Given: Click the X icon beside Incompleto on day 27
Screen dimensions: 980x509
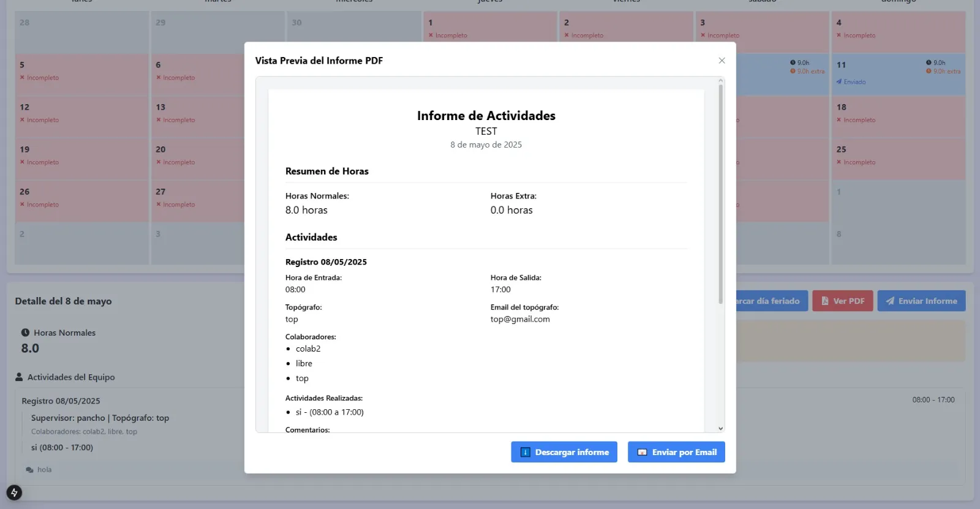Looking at the screenshot, I should (159, 205).
